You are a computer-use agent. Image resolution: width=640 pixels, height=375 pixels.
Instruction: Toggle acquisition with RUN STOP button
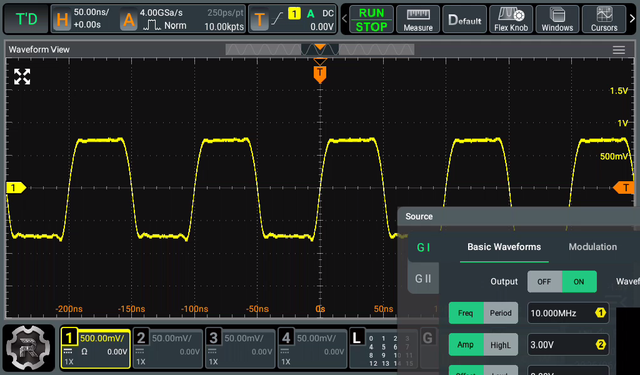pyautogui.click(x=371, y=19)
